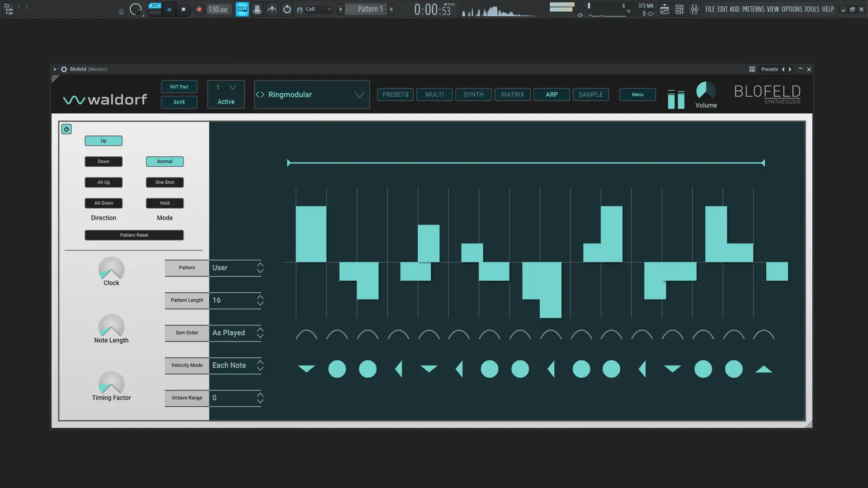Select the Down direction option
Image resolution: width=868 pixels, height=488 pixels.
[104, 161]
